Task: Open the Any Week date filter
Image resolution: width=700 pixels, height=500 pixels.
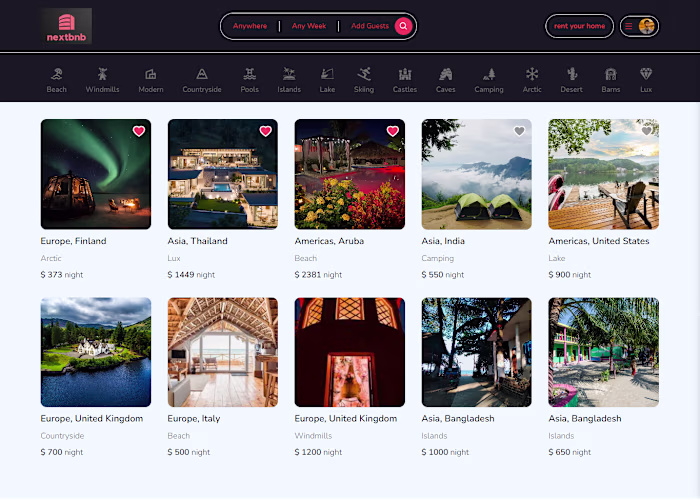Action: tap(309, 26)
